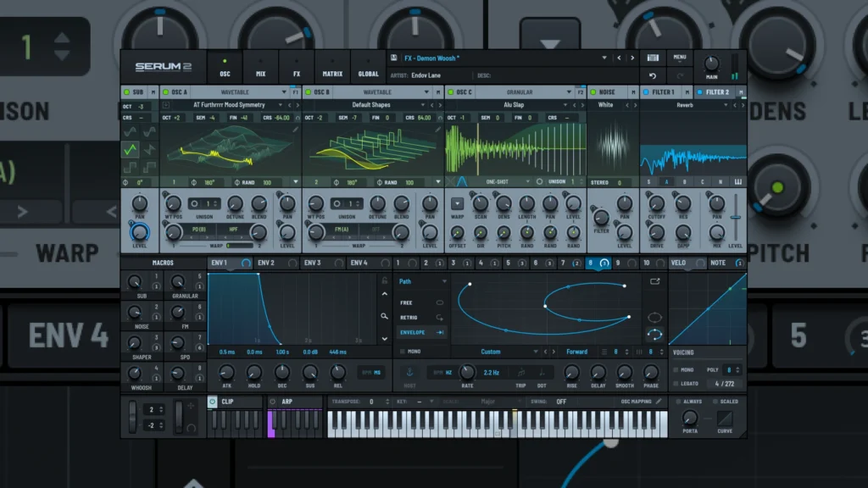The image size is (868, 488).
Task: Click the export LFO shape icon
Action: 655,281
